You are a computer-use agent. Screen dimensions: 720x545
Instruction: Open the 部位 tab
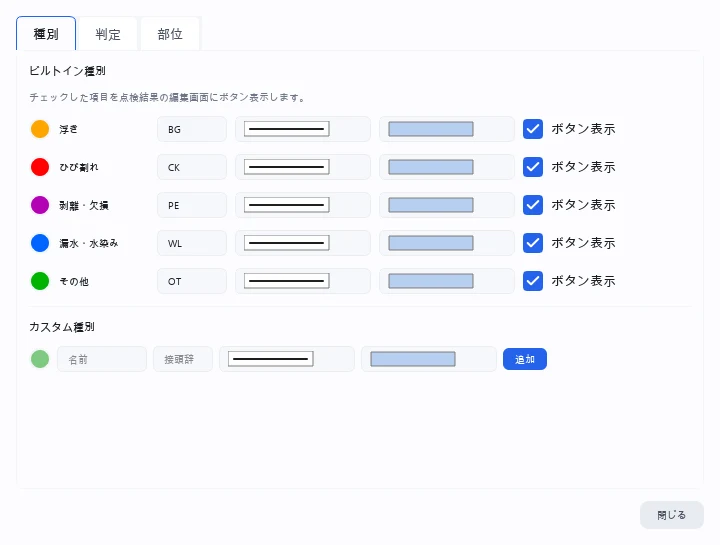170,34
